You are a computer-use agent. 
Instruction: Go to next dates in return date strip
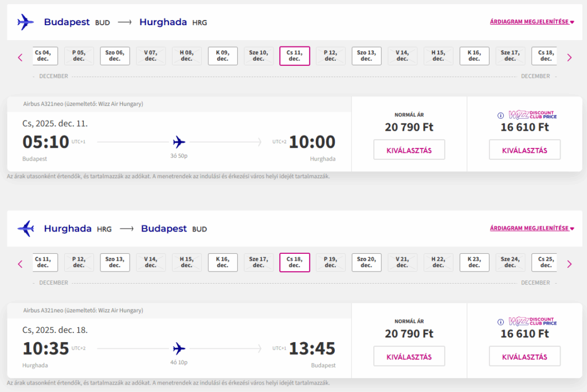point(569,264)
